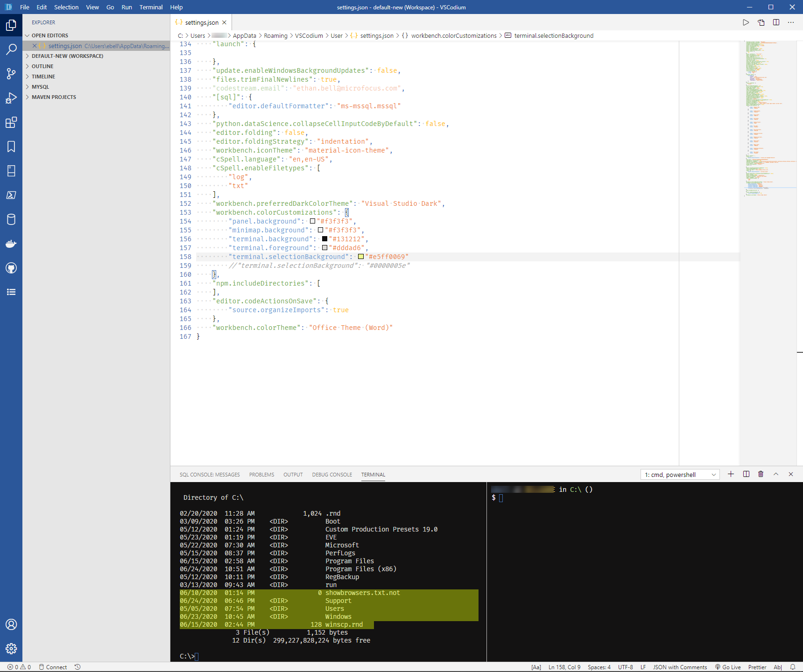The width and height of the screenshot is (803, 672).
Task: Open the PowerShell sidebar view
Action: [x=11, y=195]
